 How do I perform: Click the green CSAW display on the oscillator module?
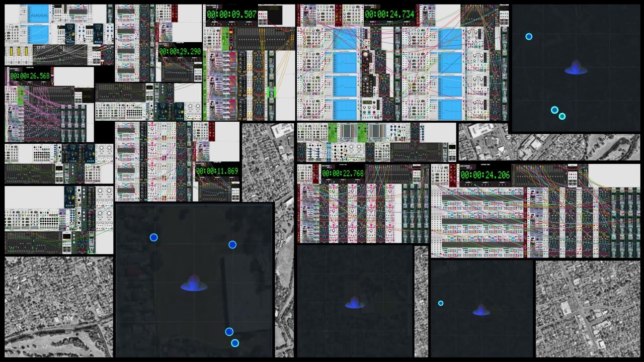(367, 103)
